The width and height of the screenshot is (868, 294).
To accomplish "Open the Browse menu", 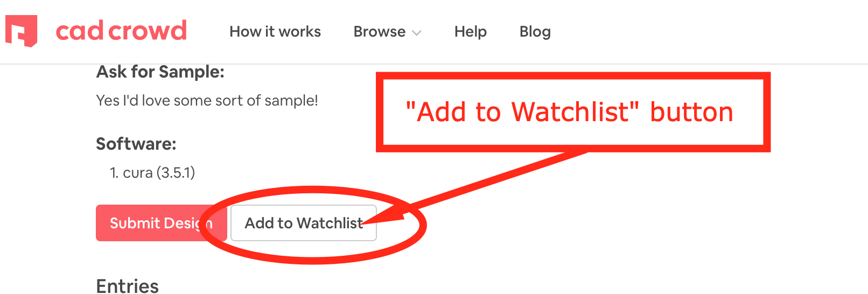I will click(380, 32).
